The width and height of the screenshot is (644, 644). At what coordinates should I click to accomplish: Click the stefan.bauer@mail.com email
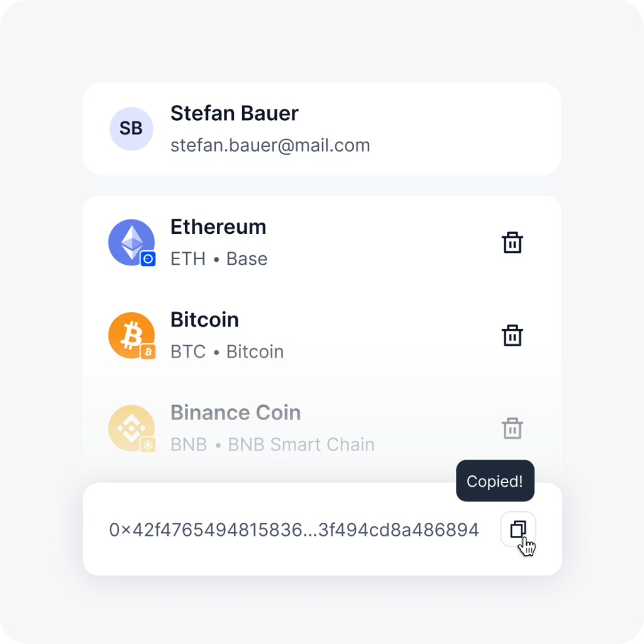270,145
